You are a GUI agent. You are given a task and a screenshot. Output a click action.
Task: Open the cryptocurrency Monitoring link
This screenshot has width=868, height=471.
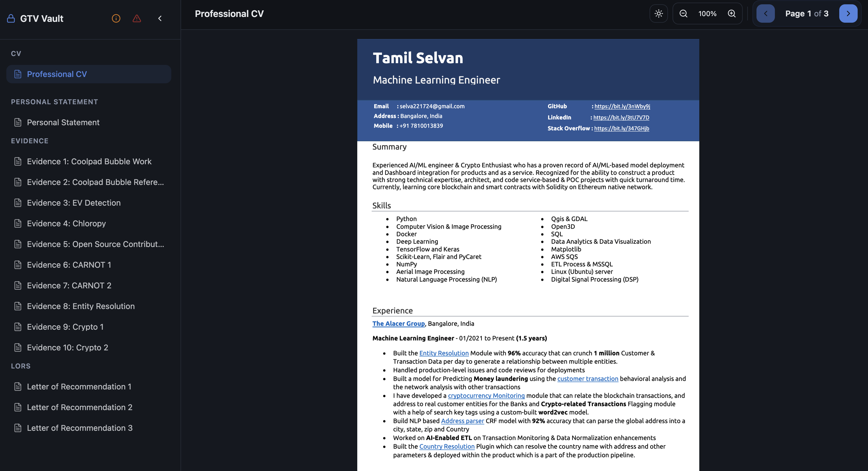pos(486,395)
